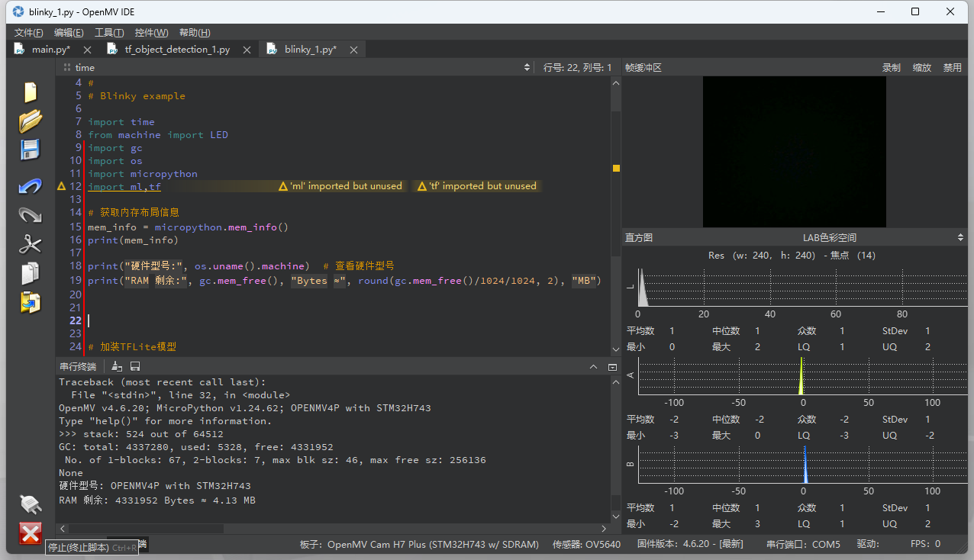Click the 录制 record button
The width and height of the screenshot is (974, 560).
[x=891, y=68]
